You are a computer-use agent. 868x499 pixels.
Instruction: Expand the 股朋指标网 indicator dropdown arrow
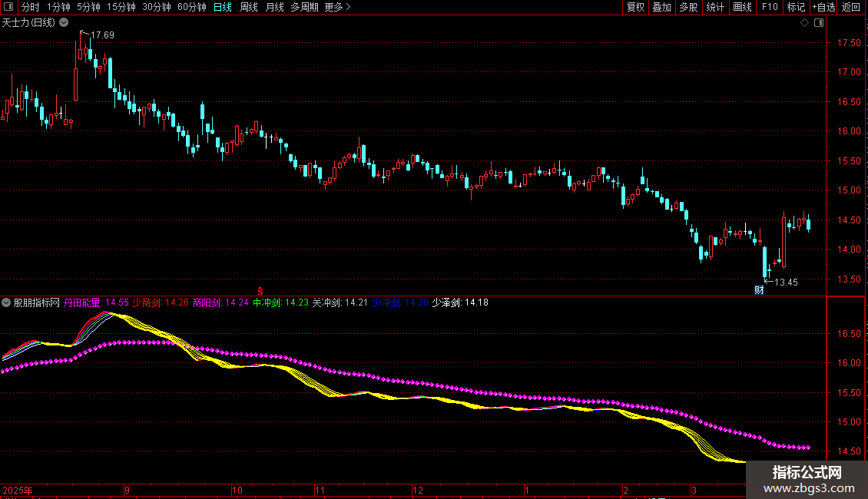[x=7, y=302]
